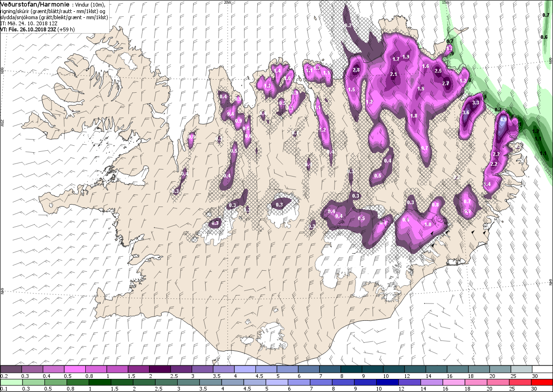Select top-row dark purple swatch from 2 to 2.5
Screen dimensions: 553x392
point(160,369)
